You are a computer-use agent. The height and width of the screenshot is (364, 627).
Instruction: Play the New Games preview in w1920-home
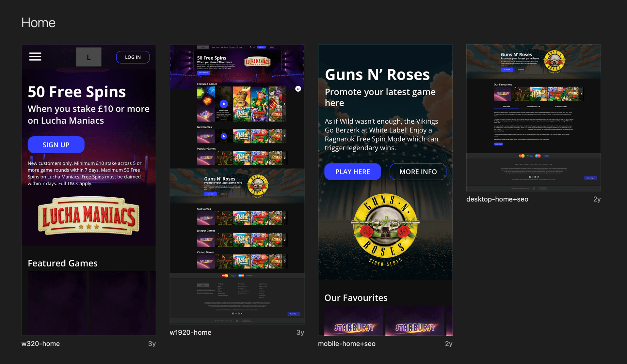(x=224, y=136)
